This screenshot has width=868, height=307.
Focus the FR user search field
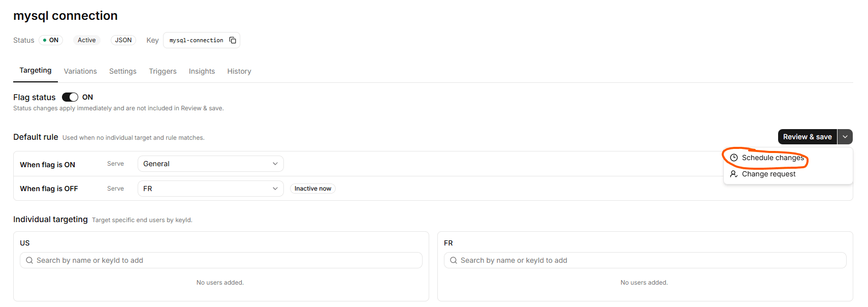click(x=645, y=260)
